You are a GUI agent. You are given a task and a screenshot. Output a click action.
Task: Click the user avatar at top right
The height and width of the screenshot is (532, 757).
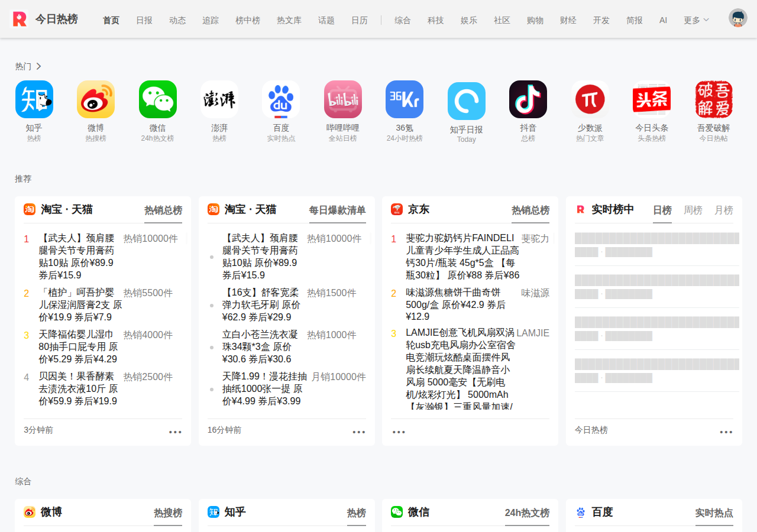click(738, 18)
